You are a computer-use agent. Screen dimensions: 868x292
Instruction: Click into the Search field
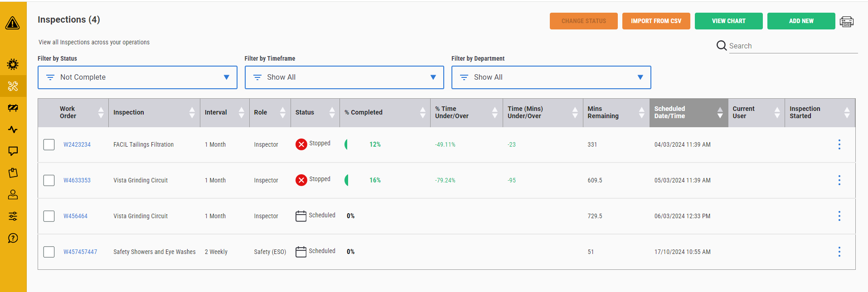(792, 46)
